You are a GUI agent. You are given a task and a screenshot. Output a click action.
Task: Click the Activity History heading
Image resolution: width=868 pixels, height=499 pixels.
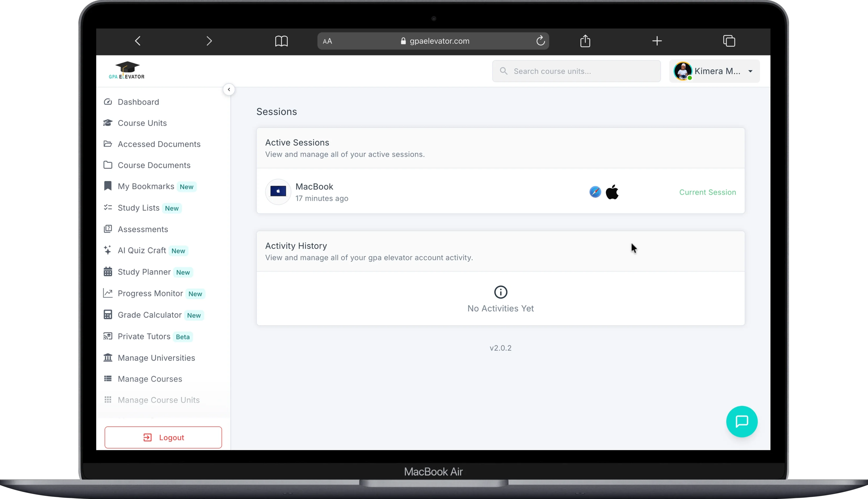(296, 246)
